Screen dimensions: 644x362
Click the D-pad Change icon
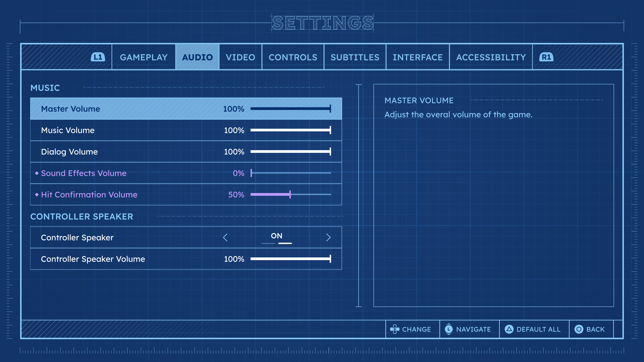point(394,329)
